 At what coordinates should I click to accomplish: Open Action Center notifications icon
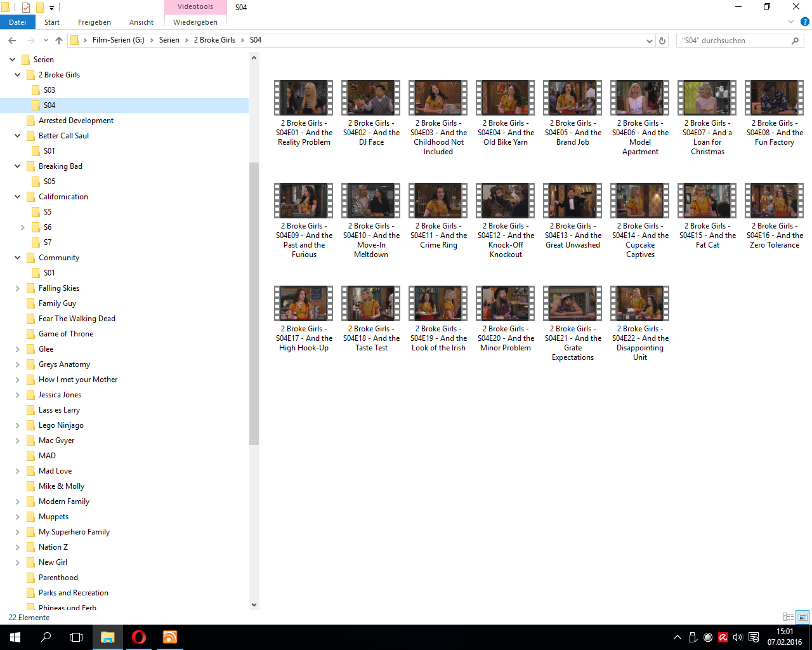click(x=754, y=637)
